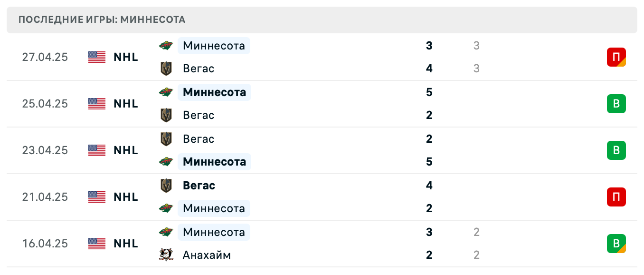Open bold Вегас team in 21.04.25 match
The image size is (644, 275).
(x=199, y=186)
